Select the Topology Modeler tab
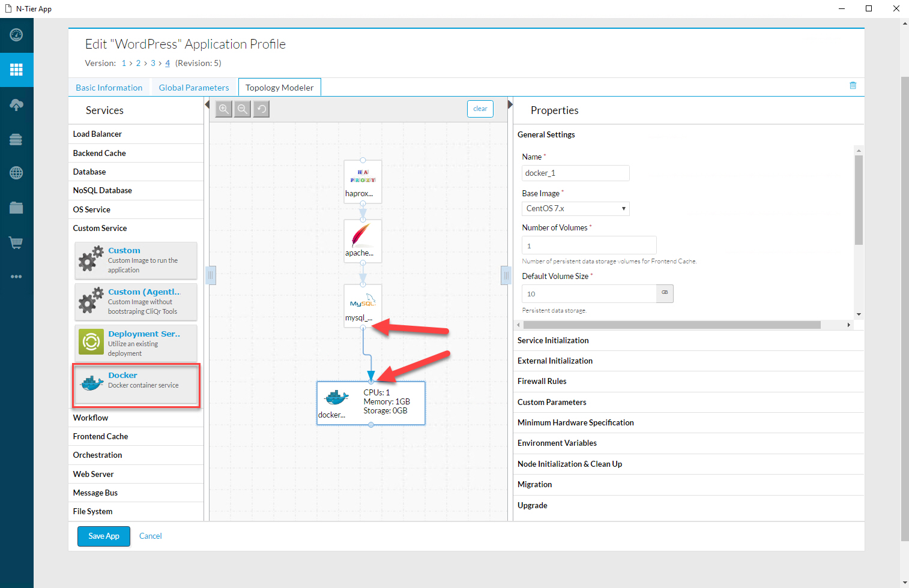The height and width of the screenshot is (588, 909). click(280, 88)
